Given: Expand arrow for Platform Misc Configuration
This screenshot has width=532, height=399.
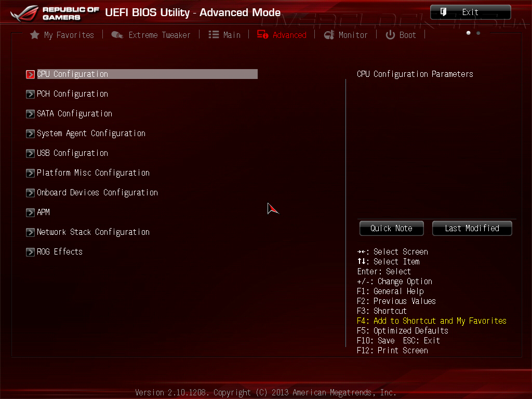Looking at the screenshot, I should (x=30, y=173).
